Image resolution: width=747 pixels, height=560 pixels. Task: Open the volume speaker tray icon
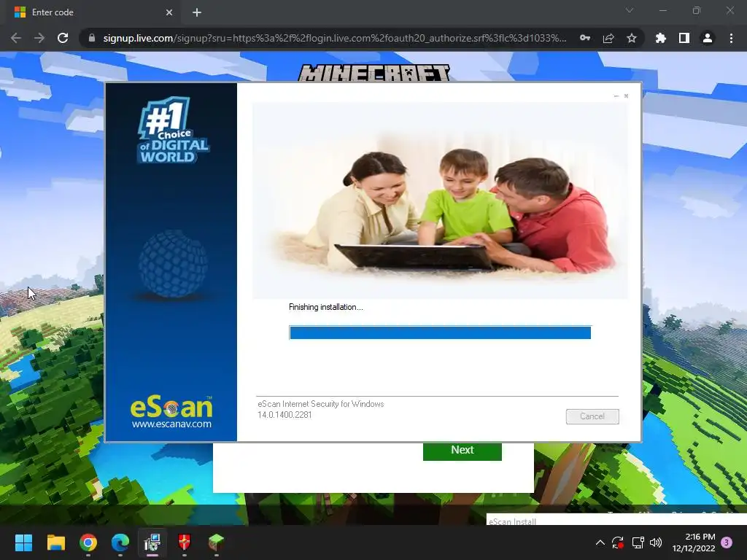tap(656, 542)
